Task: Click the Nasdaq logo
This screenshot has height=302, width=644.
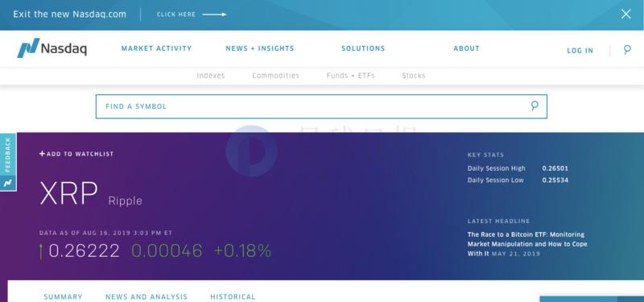Action: coord(52,48)
